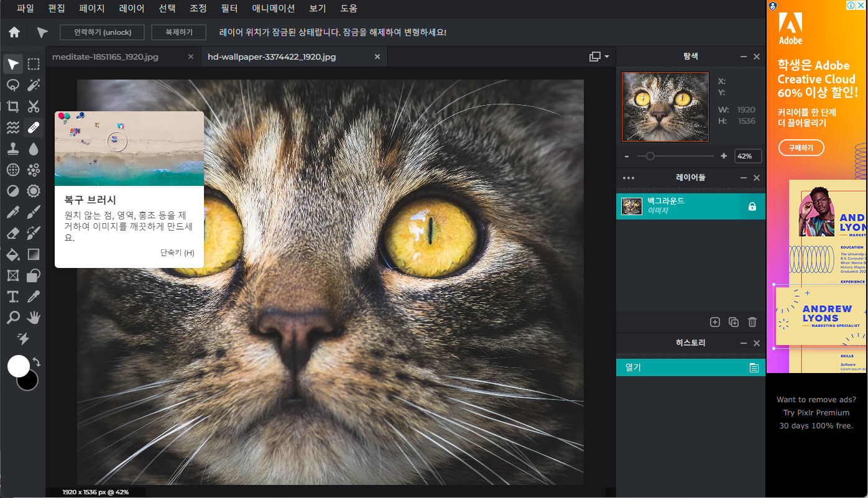Select the Lasso selection tool
The height and width of the screenshot is (498, 868).
click(x=13, y=85)
